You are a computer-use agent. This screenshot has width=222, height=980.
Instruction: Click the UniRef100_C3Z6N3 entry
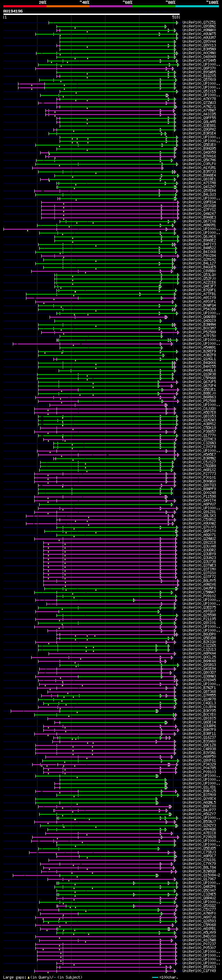pyautogui.click(x=199, y=443)
